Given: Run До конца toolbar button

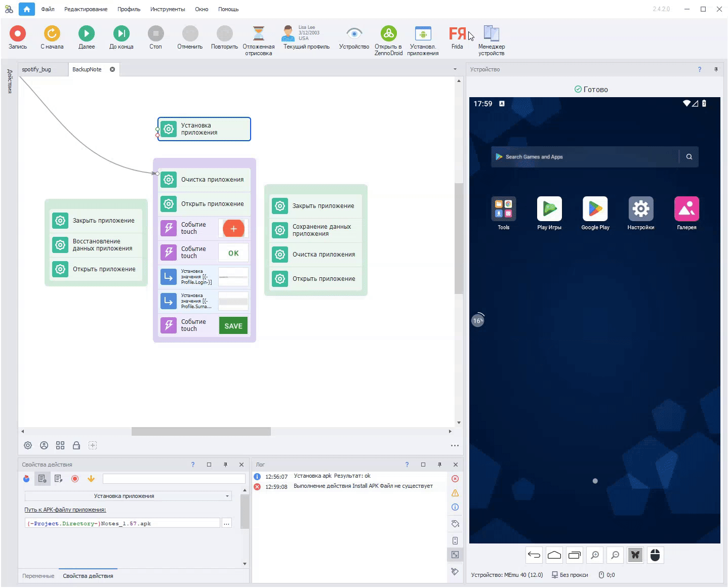Looking at the screenshot, I should pyautogui.click(x=121, y=34).
